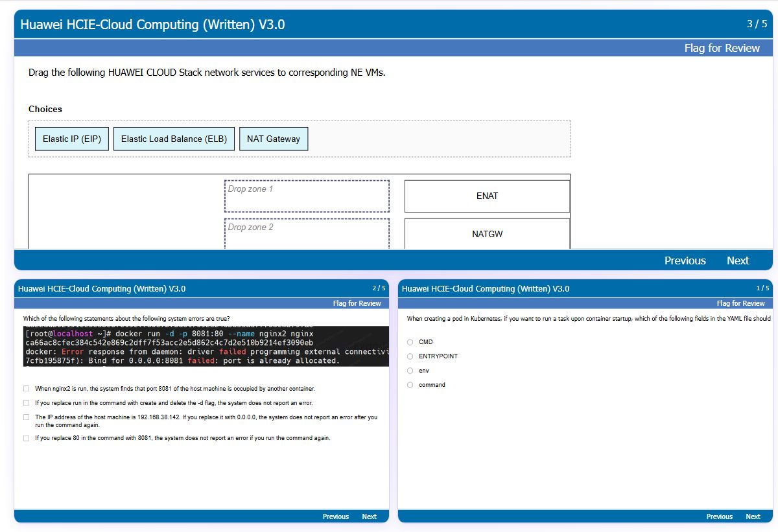Click Previous in question 1 panel
Viewport: 778px width, 532px height.
720,516
